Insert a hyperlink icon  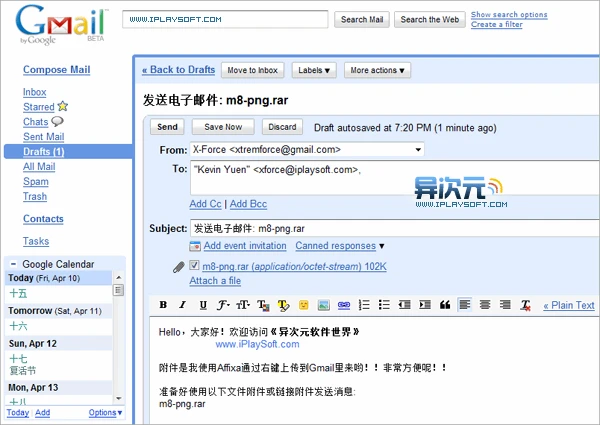click(344, 305)
